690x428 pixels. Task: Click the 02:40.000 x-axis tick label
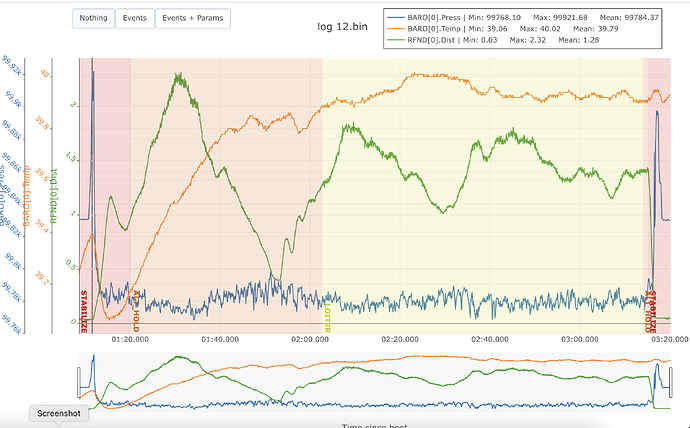click(x=489, y=339)
